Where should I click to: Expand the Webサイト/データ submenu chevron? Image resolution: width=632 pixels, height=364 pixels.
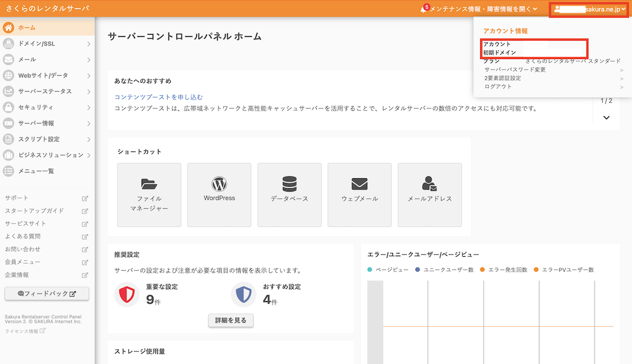pos(88,75)
